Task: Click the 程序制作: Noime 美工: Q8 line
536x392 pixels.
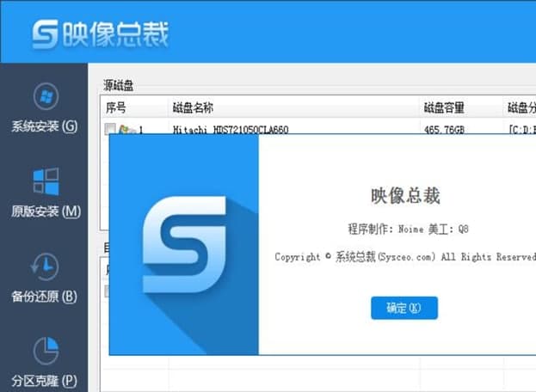Action: pyautogui.click(x=408, y=229)
